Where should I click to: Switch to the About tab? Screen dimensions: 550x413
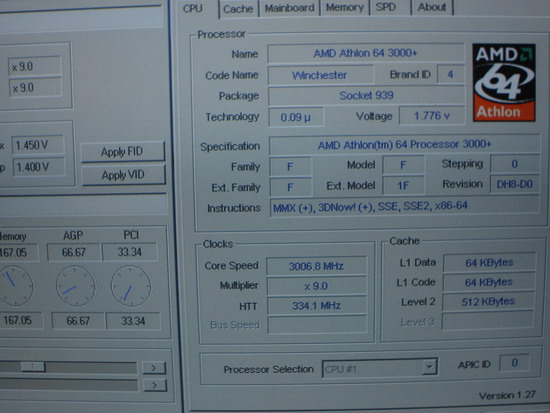[432, 7]
